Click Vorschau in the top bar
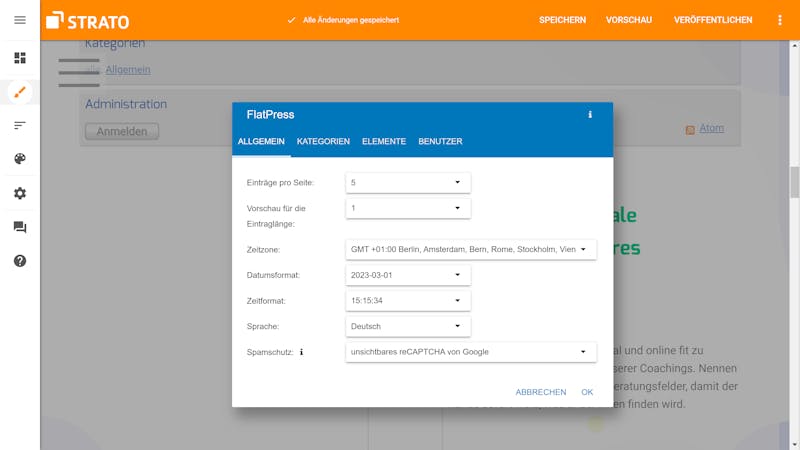This screenshot has width=800, height=450. pos(629,20)
